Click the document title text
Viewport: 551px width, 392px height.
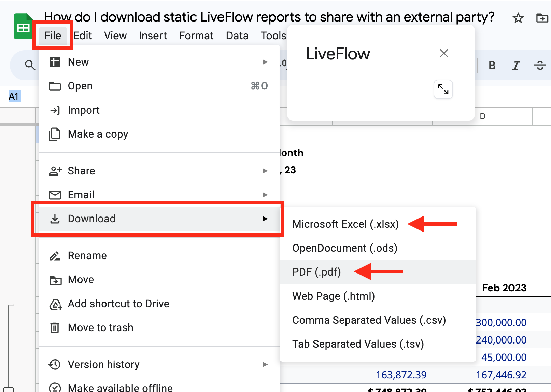coord(269,17)
